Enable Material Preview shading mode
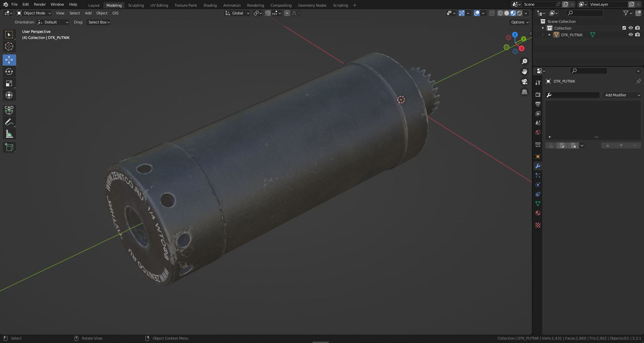The height and width of the screenshot is (343, 644). [513, 13]
